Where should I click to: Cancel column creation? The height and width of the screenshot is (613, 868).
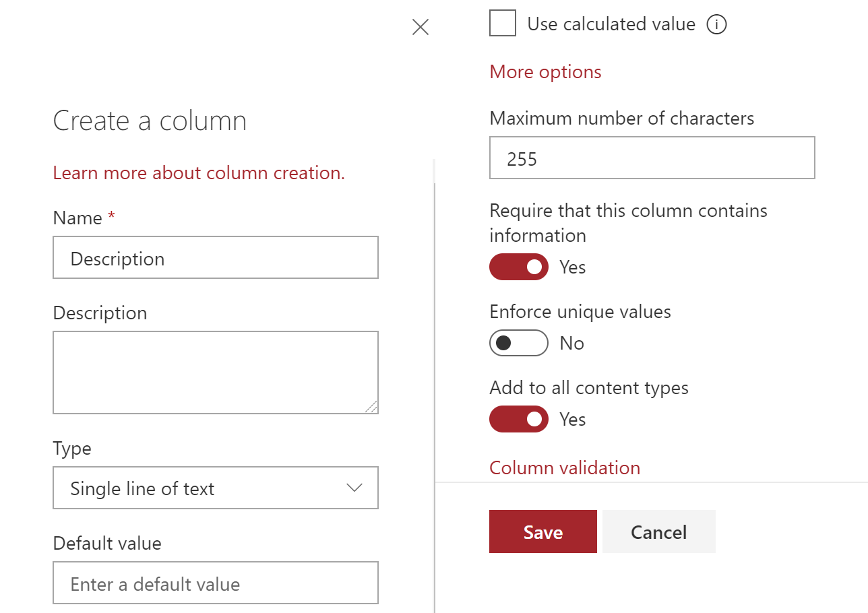(658, 531)
